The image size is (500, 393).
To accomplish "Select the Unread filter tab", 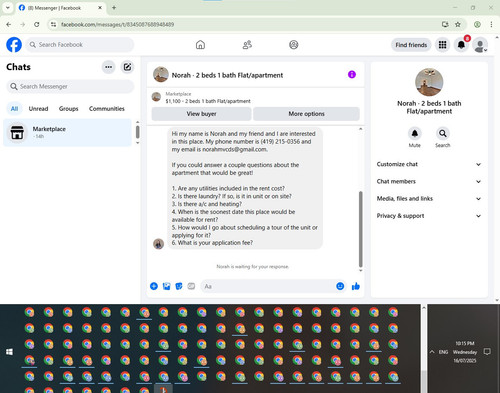I will coord(38,109).
